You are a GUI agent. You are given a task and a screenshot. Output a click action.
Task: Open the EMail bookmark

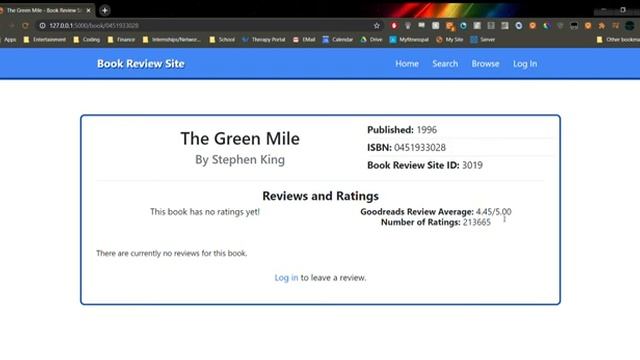[304, 40]
